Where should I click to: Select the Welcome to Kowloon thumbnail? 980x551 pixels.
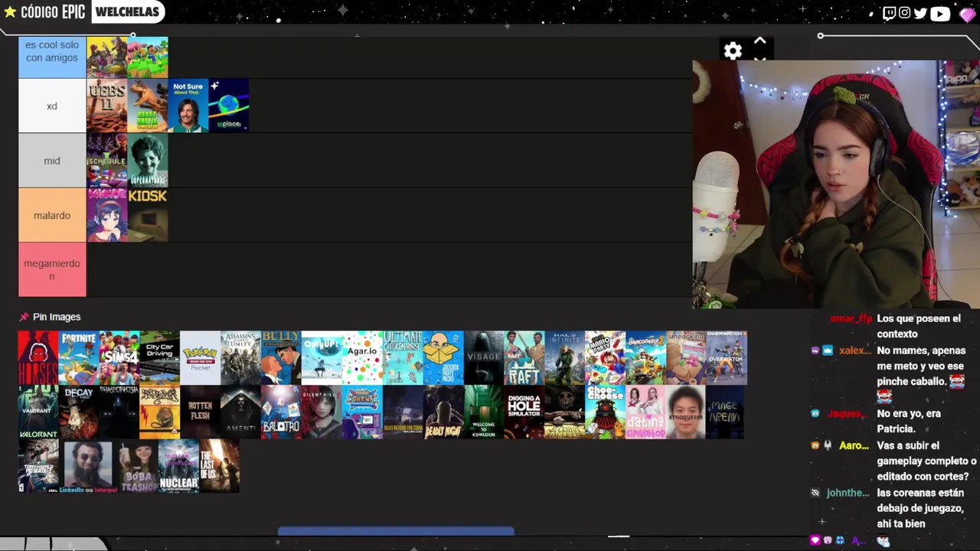484,412
